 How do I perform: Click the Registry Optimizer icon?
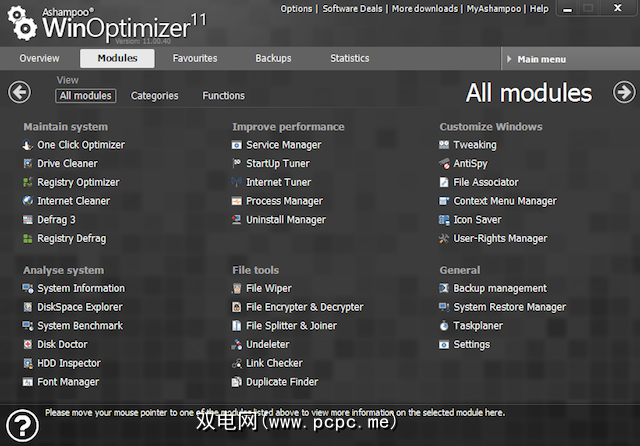click(x=27, y=182)
